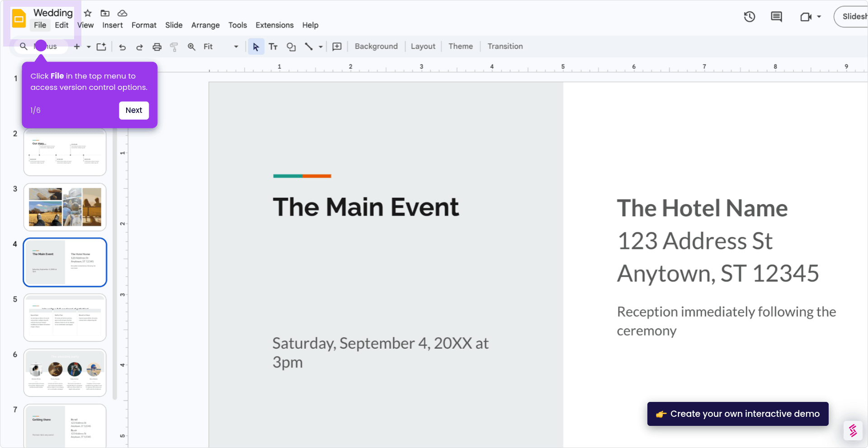Open the Arrange menu

(x=205, y=25)
